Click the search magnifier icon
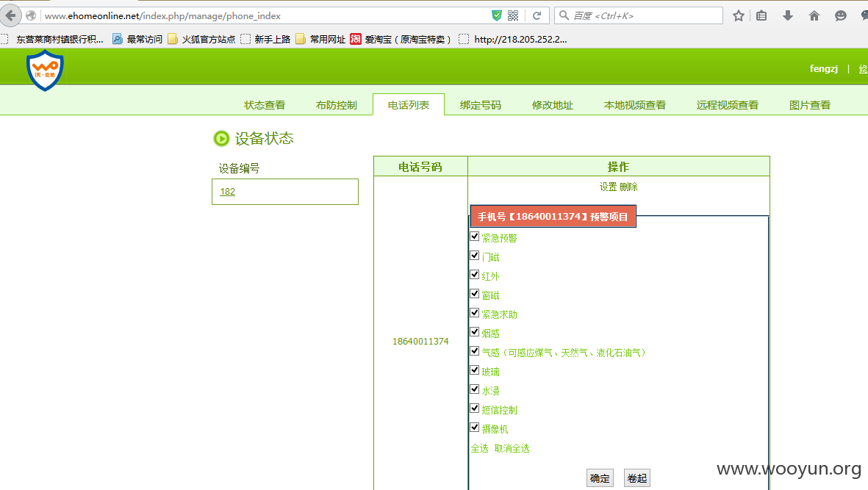This screenshot has height=490, width=868. 564,15
